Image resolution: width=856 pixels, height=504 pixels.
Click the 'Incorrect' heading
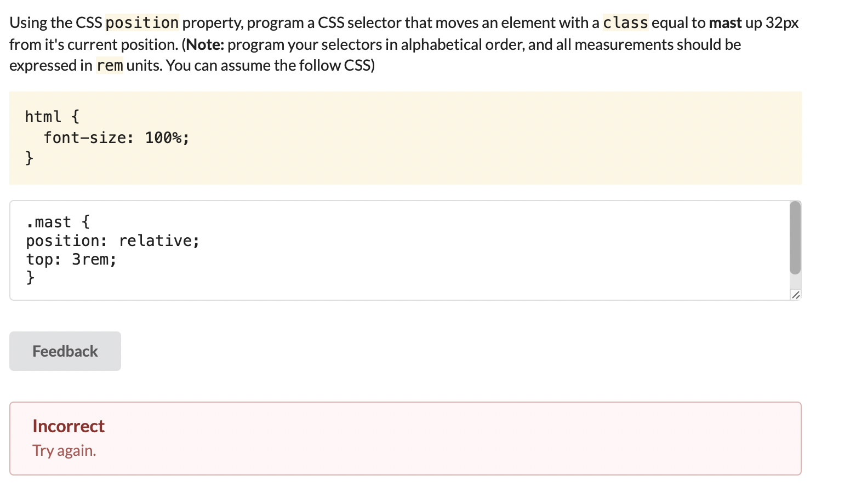[68, 426]
